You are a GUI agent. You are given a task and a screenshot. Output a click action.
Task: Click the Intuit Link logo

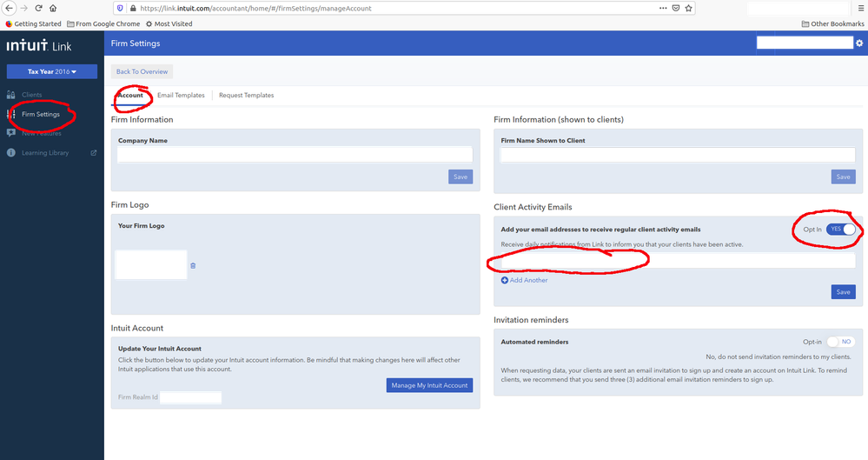[39, 45]
